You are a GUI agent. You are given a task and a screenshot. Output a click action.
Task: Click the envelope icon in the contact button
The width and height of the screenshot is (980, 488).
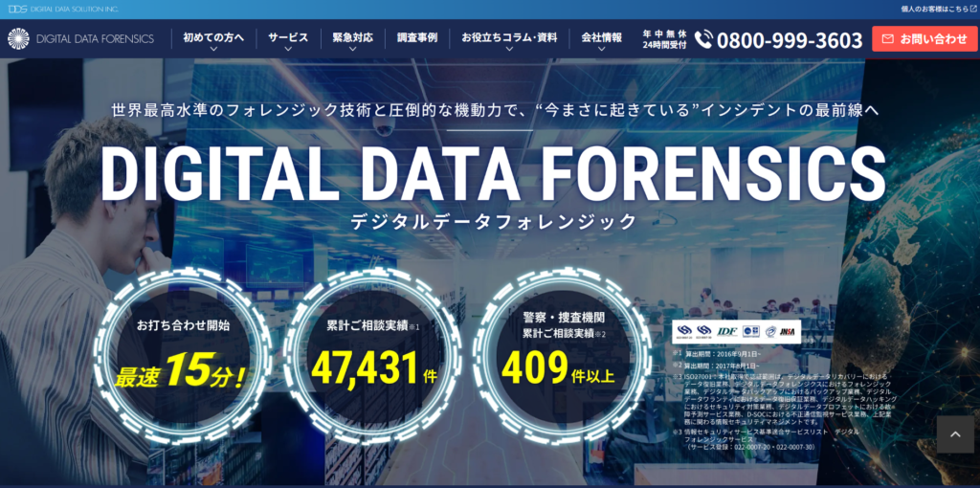(x=887, y=39)
